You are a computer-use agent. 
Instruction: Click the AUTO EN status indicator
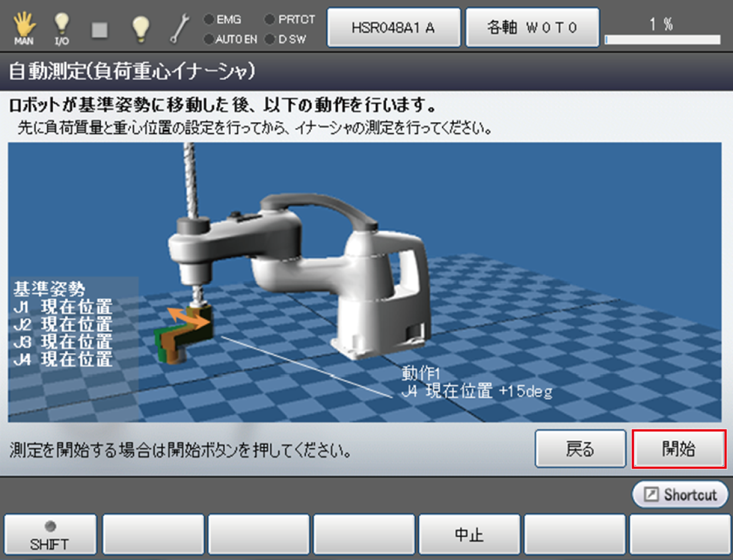[209, 39]
